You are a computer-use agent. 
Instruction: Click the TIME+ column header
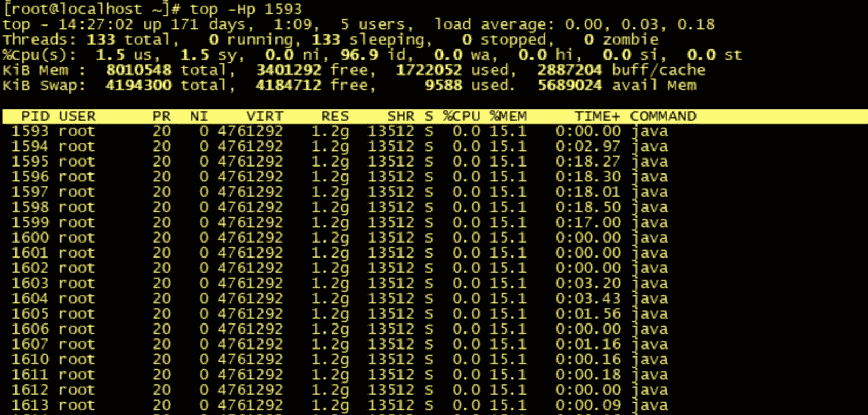click(x=597, y=116)
